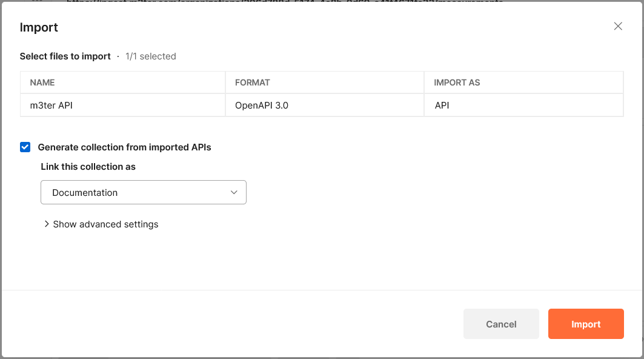Click the Link this collection as label

click(x=88, y=167)
